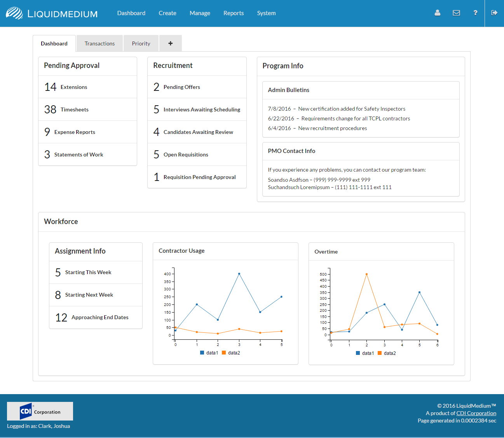Screen dimensions: 504x438
Task: Toggle data1 legend in Overtime chart
Action: click(x=365, y=353)
